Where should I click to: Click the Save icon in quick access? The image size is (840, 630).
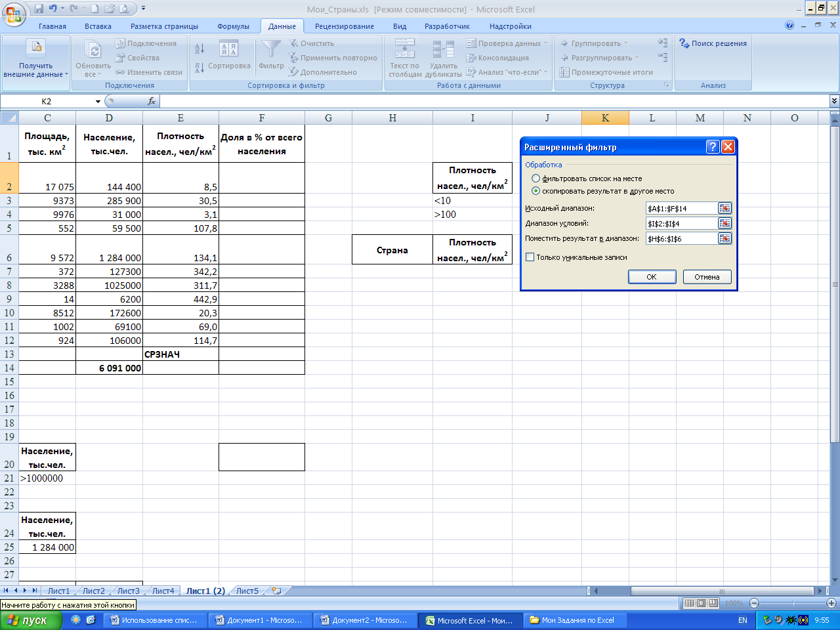[39, 9]
